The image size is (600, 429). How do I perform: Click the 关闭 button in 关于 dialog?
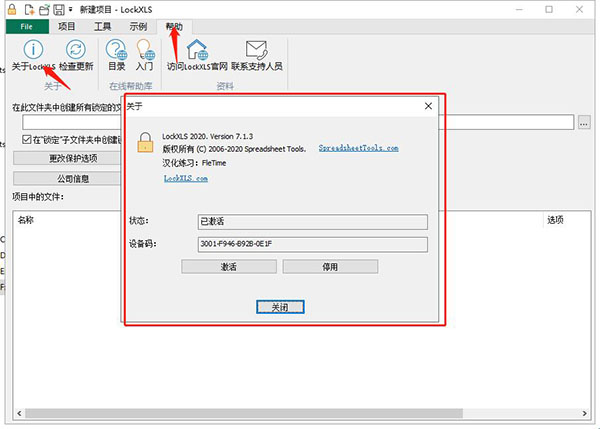click(x=279, y=307)
